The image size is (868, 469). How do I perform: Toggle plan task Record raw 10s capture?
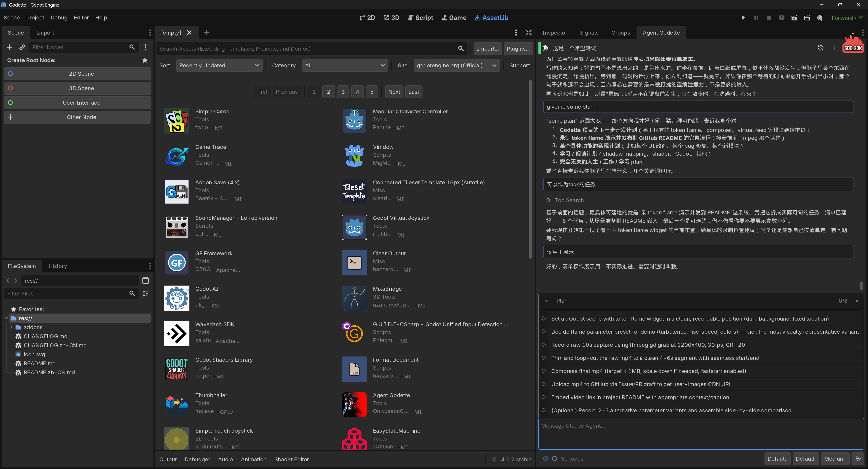click(543, 345)
